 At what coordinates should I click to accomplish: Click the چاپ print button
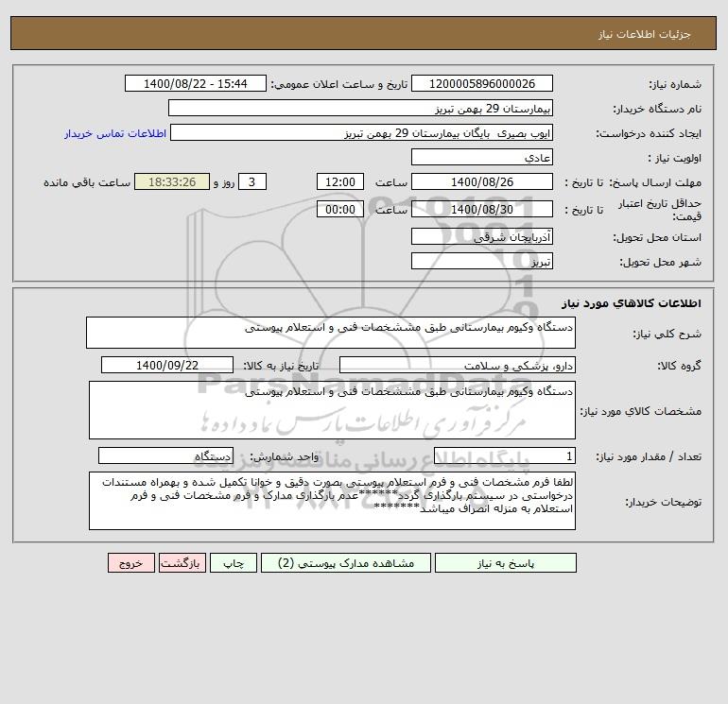click(234, 563)
